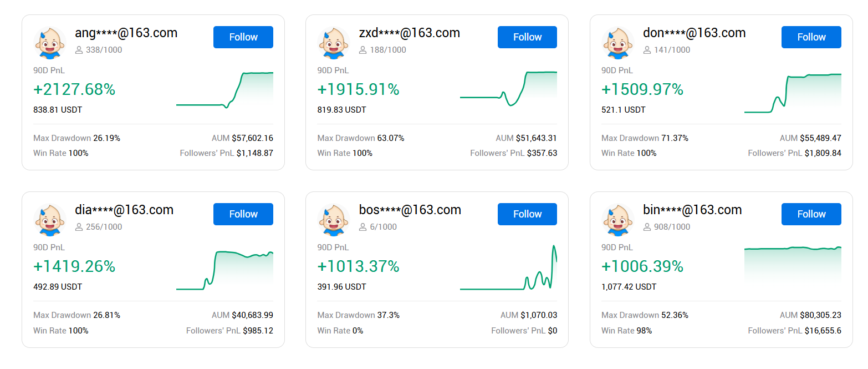Click follower icon beside 338/1000
This screenshot has height=369, width=868.
[x=79, y=50]
